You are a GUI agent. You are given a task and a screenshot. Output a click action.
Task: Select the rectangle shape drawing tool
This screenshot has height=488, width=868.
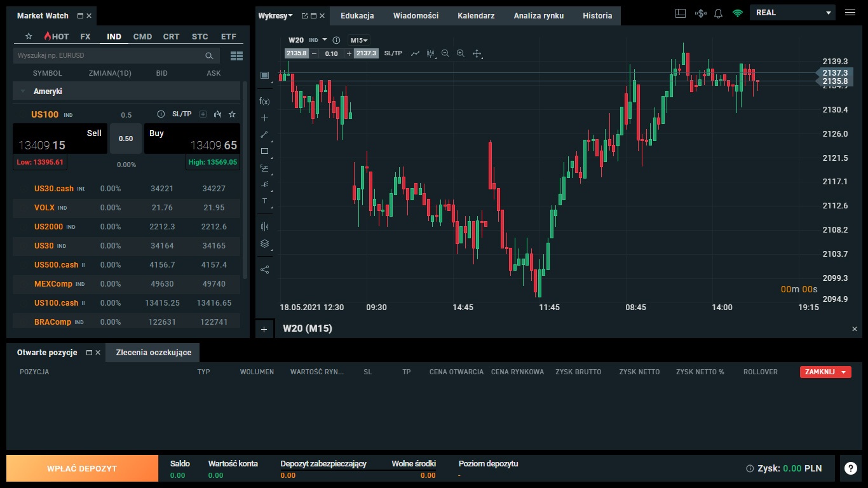[264, 151]
